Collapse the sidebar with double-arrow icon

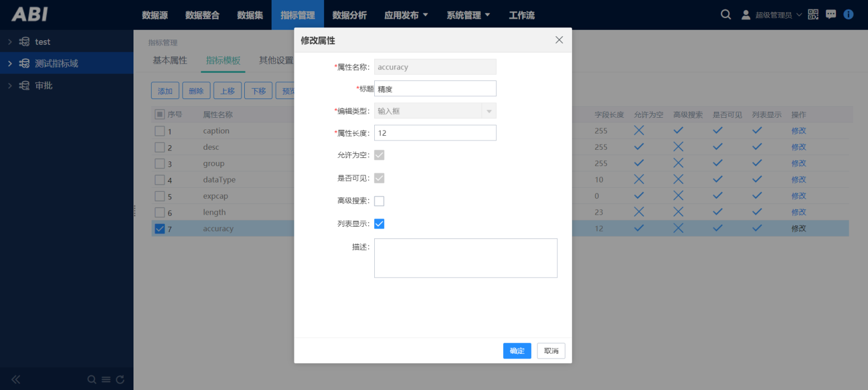click(x=16, y=380)
